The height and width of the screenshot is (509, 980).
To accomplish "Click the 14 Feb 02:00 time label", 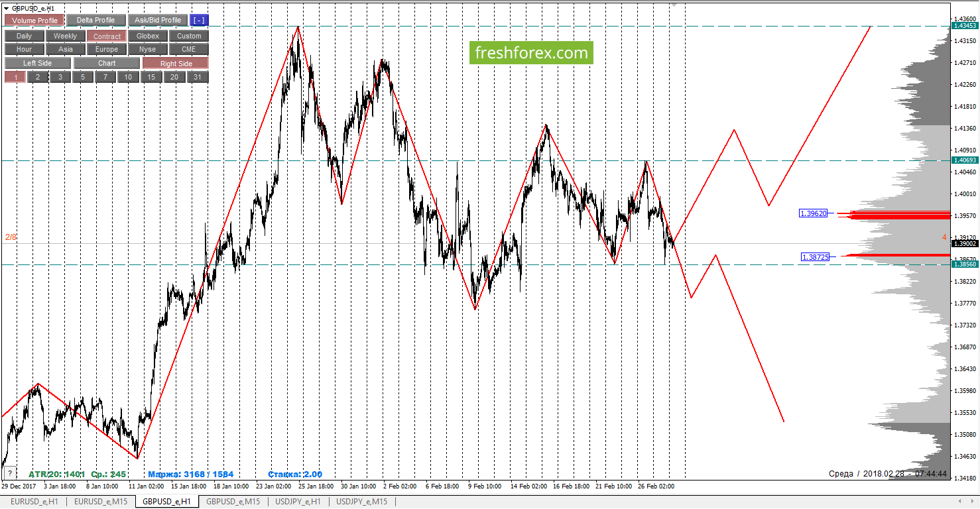I will coord(528,486).
